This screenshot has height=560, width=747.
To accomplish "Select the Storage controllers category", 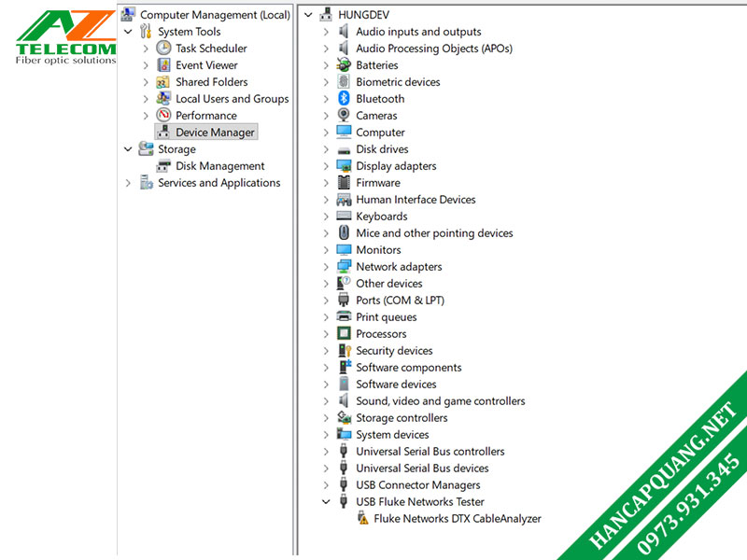I will pyautogui.click(x=402, y=417).
